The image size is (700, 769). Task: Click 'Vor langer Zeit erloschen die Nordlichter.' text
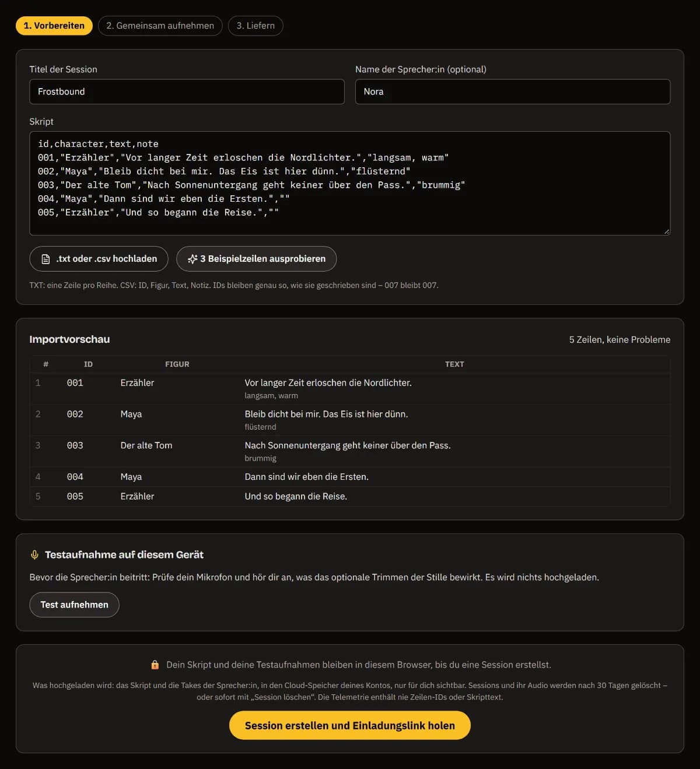pos(328,383)
